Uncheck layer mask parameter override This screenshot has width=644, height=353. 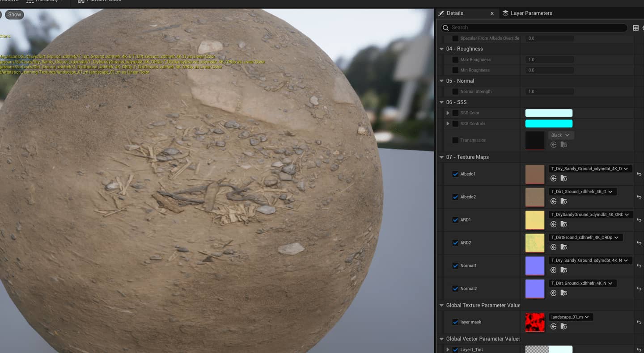click(455, 322)
